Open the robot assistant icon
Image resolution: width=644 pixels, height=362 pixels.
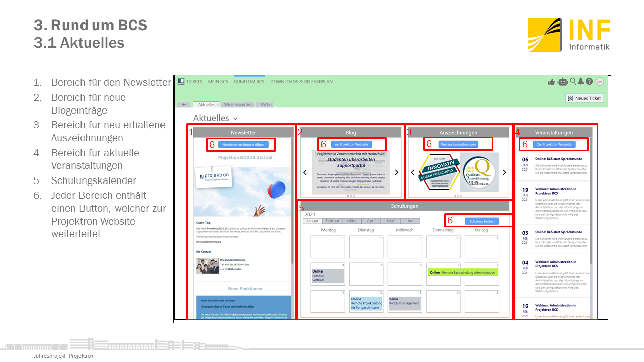click(562, 82)
